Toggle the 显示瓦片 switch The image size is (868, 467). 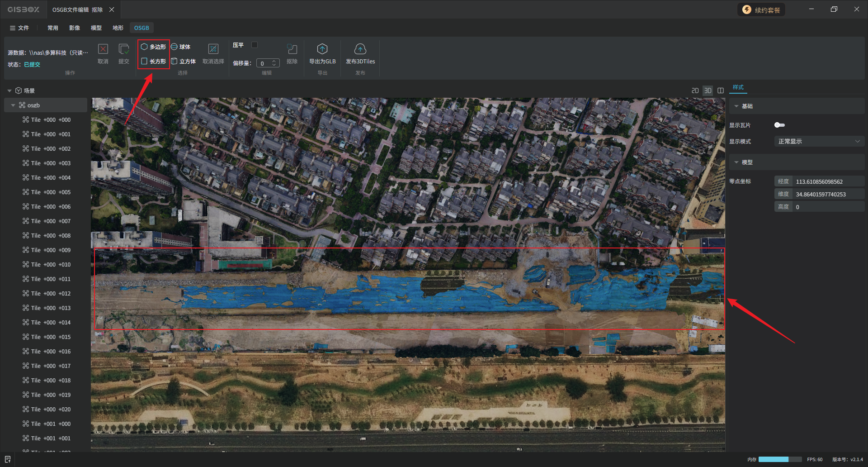click(779, 125)
